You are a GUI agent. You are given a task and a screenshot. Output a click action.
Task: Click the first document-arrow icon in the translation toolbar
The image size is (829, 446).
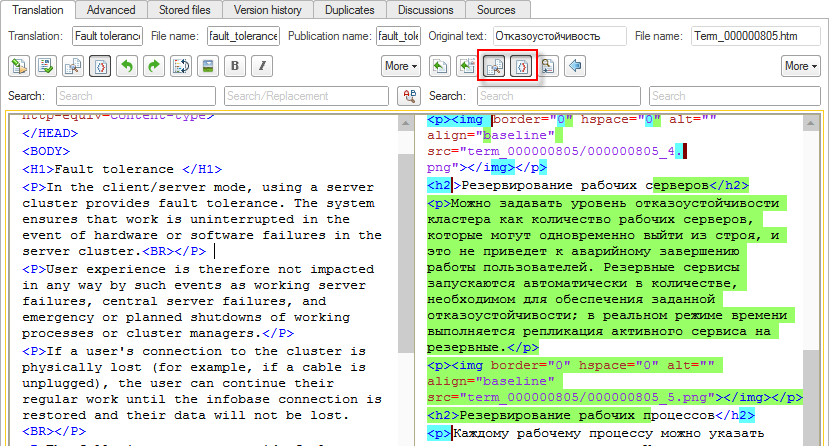point(19,66)
